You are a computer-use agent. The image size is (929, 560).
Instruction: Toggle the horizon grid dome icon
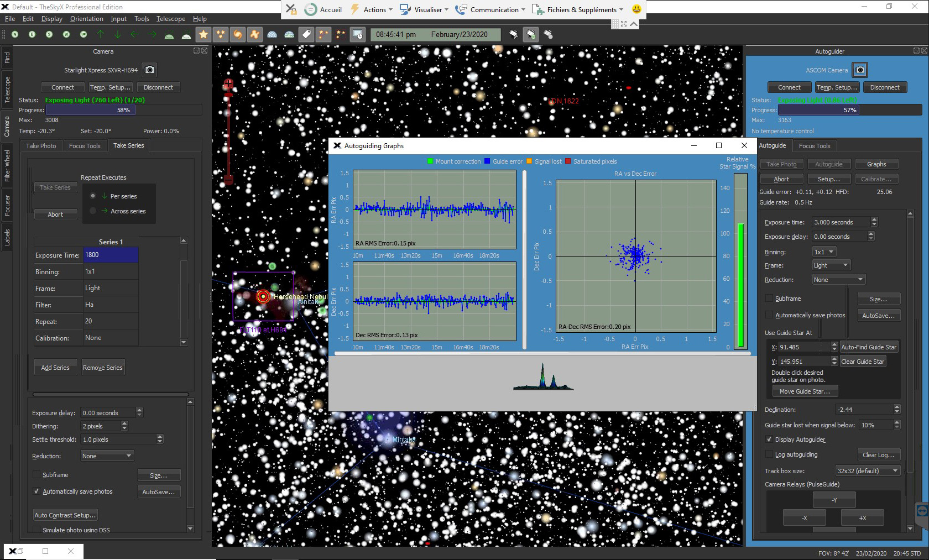coord(289,34)
